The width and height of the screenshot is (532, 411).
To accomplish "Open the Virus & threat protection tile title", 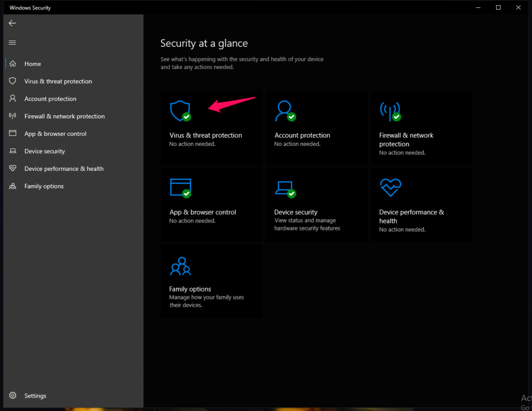I will [x=206, y=135].
